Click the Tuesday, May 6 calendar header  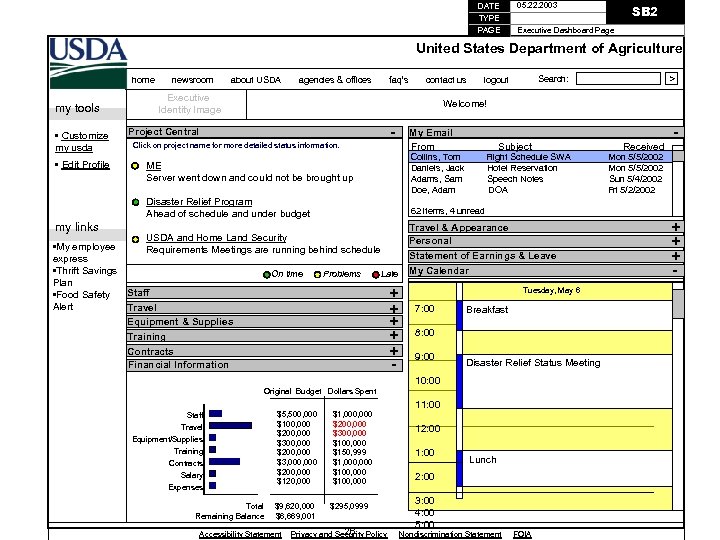coord(551,290)
